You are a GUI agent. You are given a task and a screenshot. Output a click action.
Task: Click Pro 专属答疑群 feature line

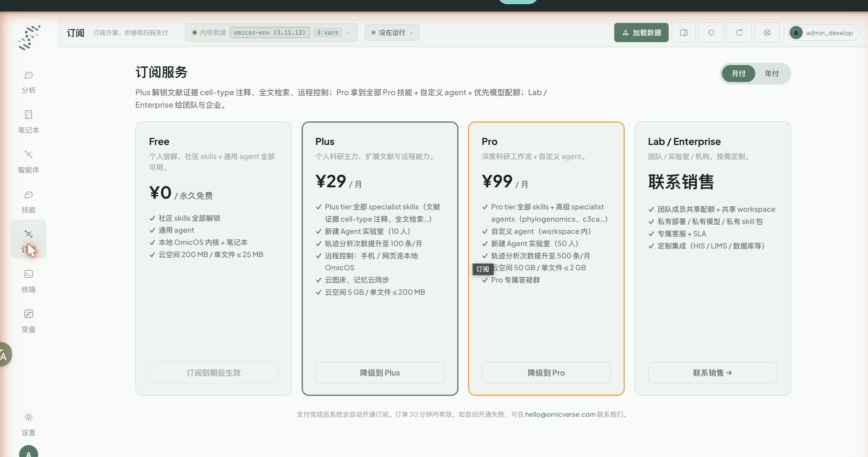click(x=515, y=280)
